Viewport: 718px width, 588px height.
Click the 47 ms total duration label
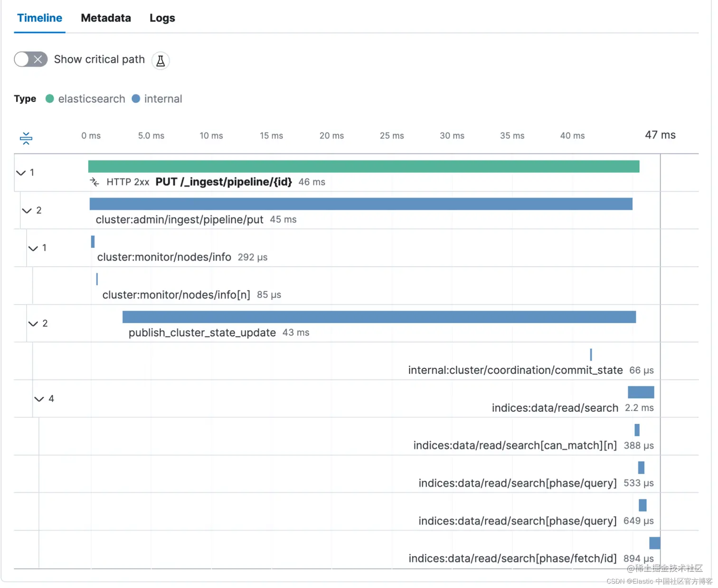click(x=660, y=135)
